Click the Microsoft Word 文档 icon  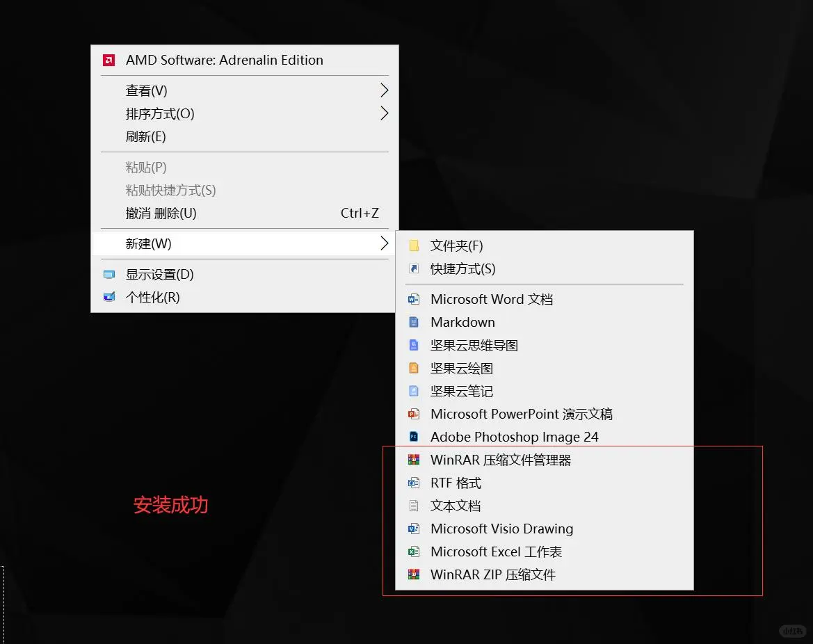point(414,299)
